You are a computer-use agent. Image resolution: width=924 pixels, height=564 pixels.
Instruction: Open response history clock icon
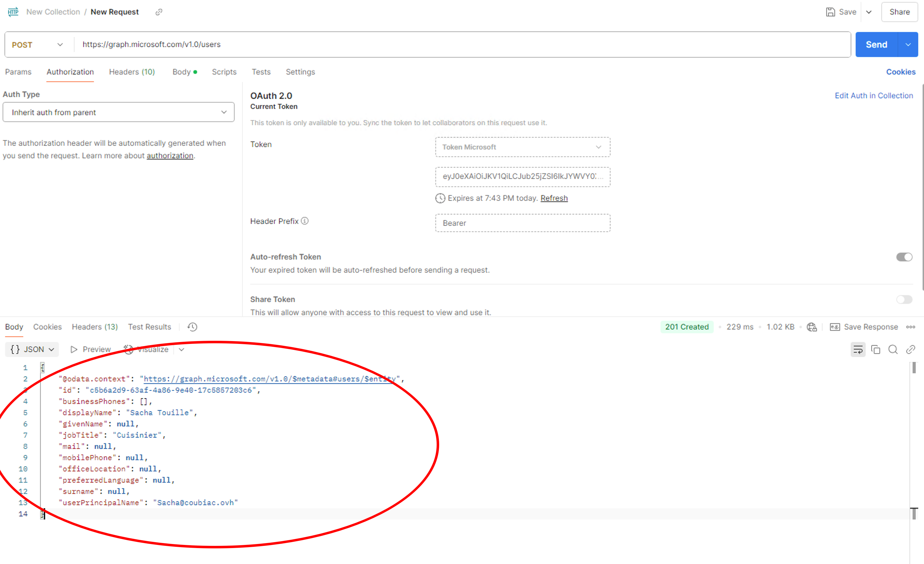click(192, 327)
